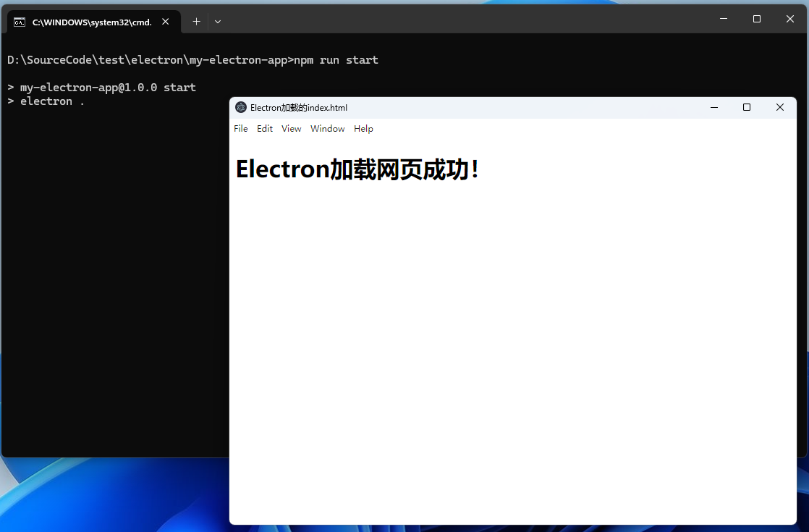
Task: Add a new terminal tab
Action: (196, 22)
